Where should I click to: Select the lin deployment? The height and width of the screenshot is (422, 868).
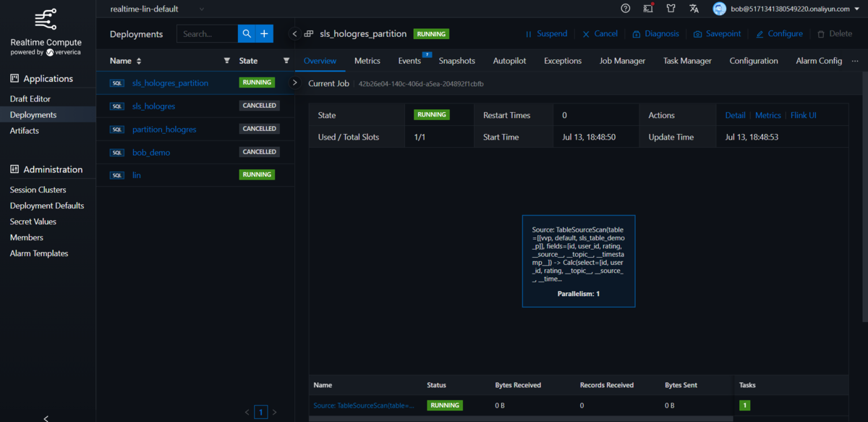[x=137, y=175]
